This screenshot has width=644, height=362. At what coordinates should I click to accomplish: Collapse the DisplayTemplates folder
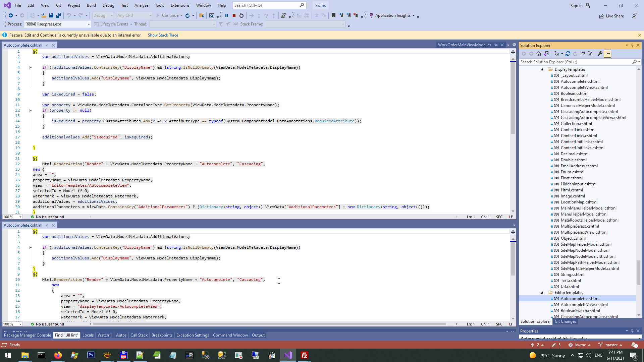click(542, 69)
